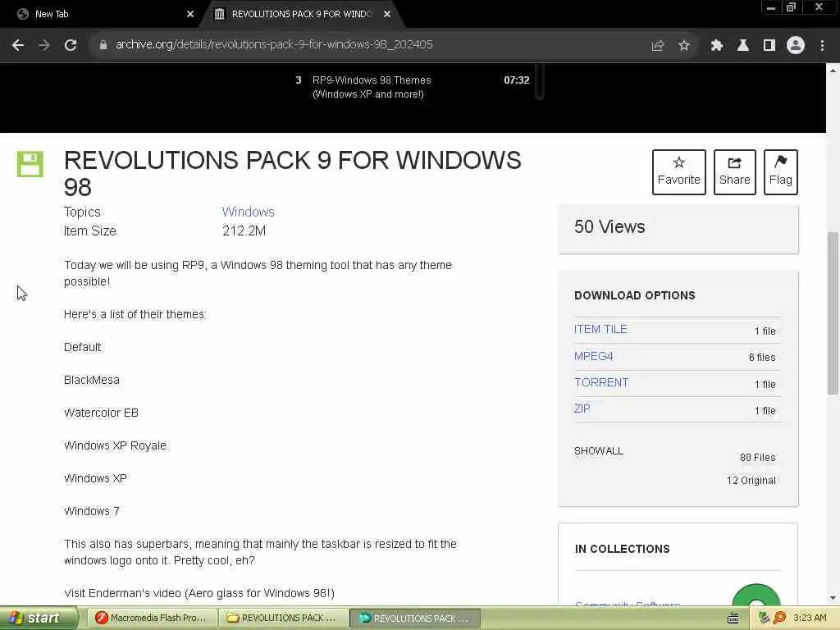Download the ZIP file
The height and width of the screenshot is (630, 840).
tap(582, 409)
